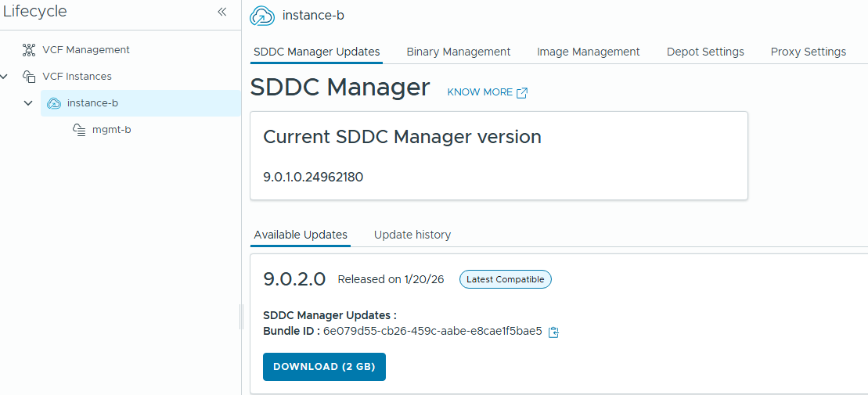Collapse the Lifecycle side panel

222,12
